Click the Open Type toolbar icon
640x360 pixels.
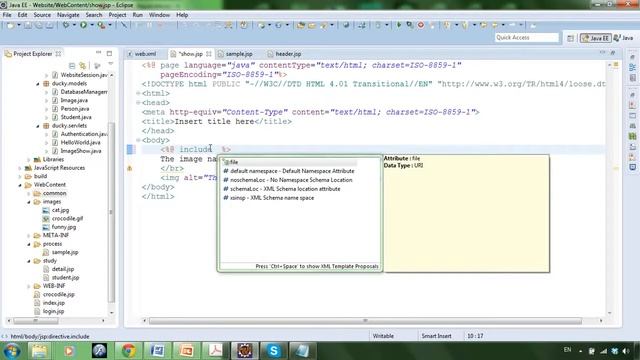(300, 25)
